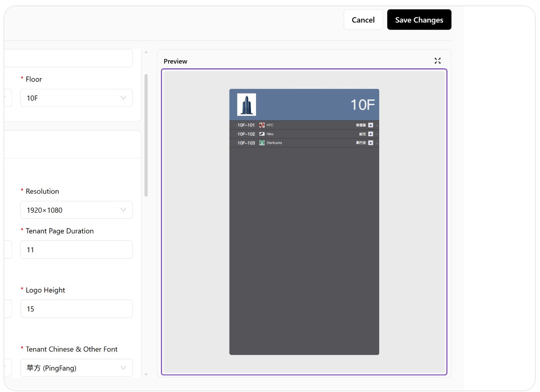Image resolution: width=540 pixels, height=392 pixels.
Task: Cancel the edits
Action: pos(363,20)
